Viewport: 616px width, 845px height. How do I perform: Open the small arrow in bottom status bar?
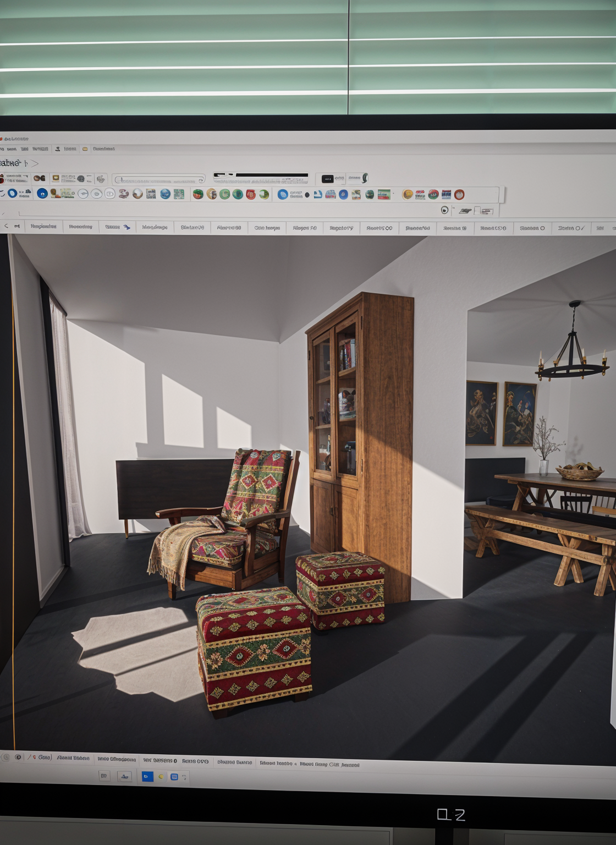tap(295, 764)
